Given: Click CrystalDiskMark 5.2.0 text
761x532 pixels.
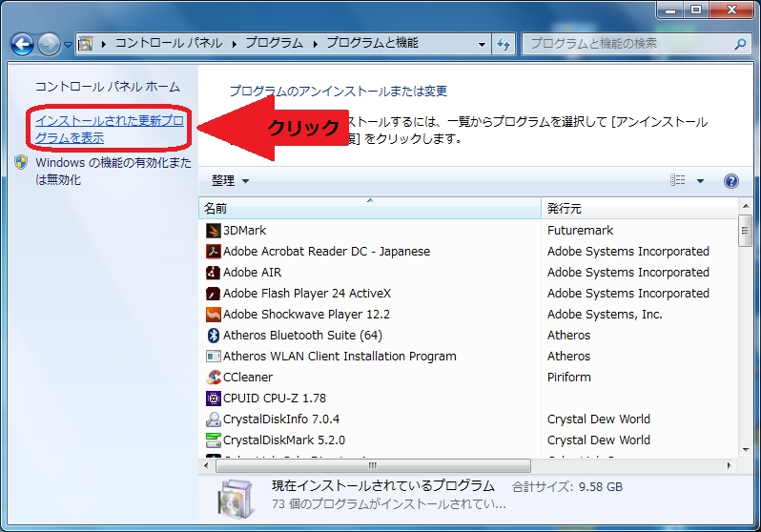Looking at the screenshot, I should coord(284,440).
